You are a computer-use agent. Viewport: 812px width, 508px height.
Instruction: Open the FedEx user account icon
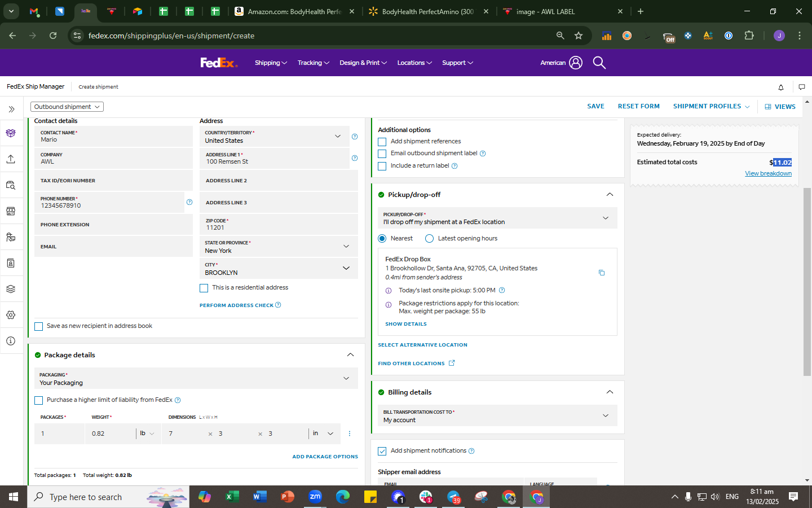tap(576, 63)
